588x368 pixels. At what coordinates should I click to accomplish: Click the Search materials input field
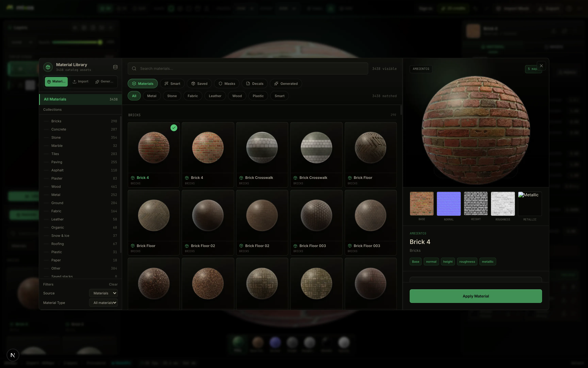(x=248, y=69)
